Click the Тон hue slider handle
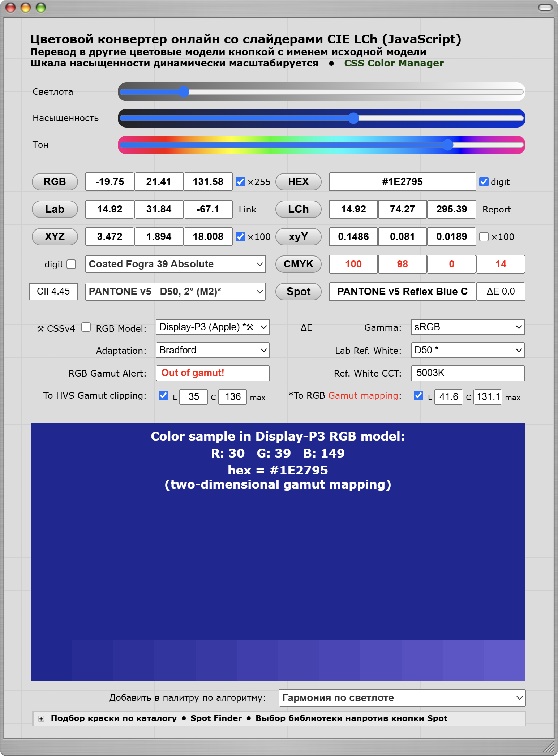 (448, 145)
